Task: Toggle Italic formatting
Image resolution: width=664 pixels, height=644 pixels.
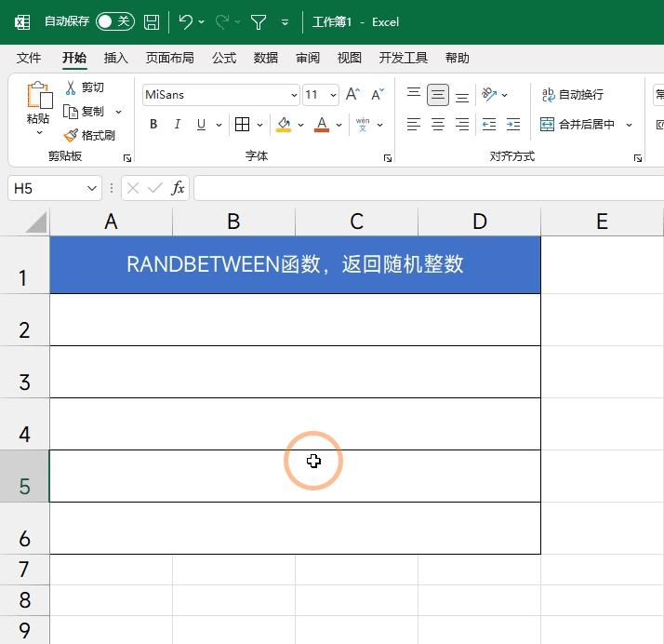Action: tap(177, 124)
